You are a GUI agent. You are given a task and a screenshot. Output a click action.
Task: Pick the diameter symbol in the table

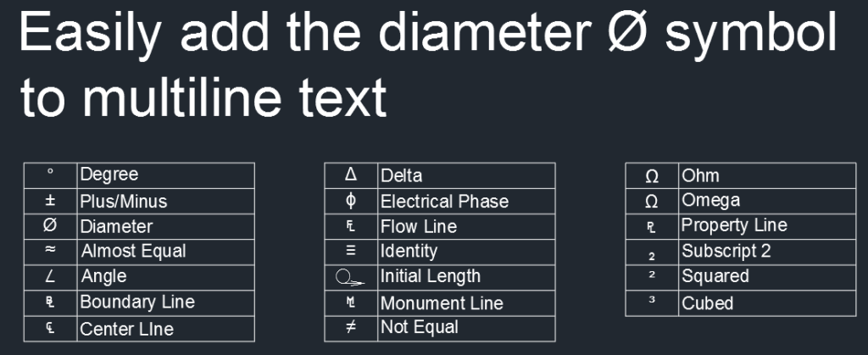coord(50,225)
